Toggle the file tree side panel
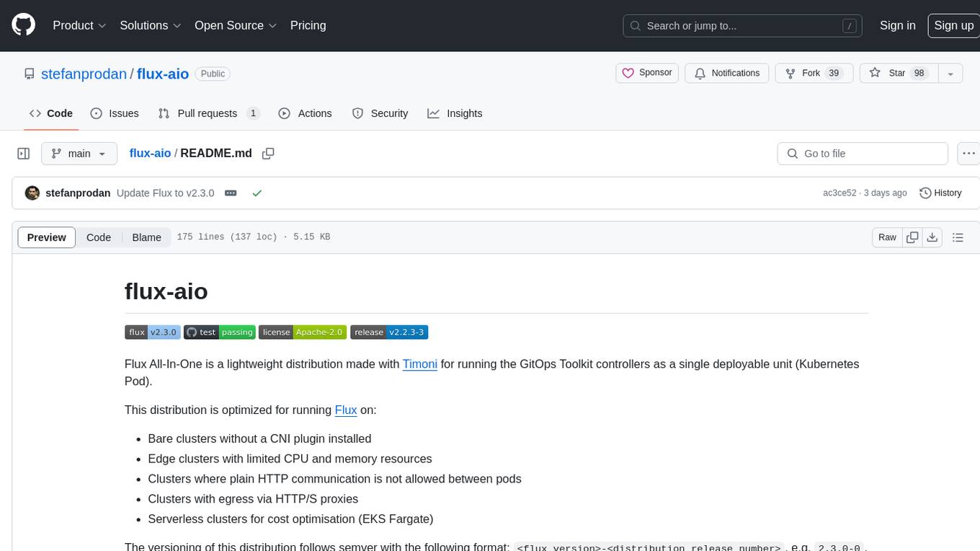This screenshot has width=980, height=551. click(x=24, y=154)
